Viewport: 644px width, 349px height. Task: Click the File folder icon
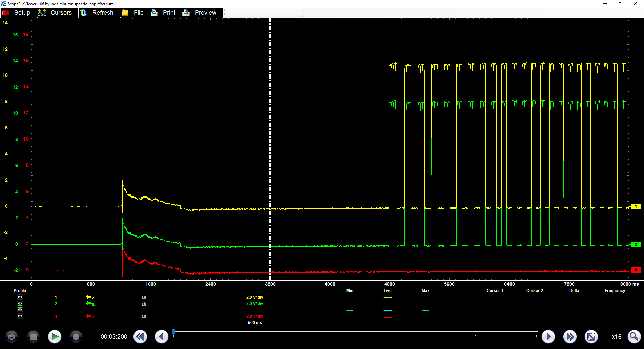(x=125, y=13)
